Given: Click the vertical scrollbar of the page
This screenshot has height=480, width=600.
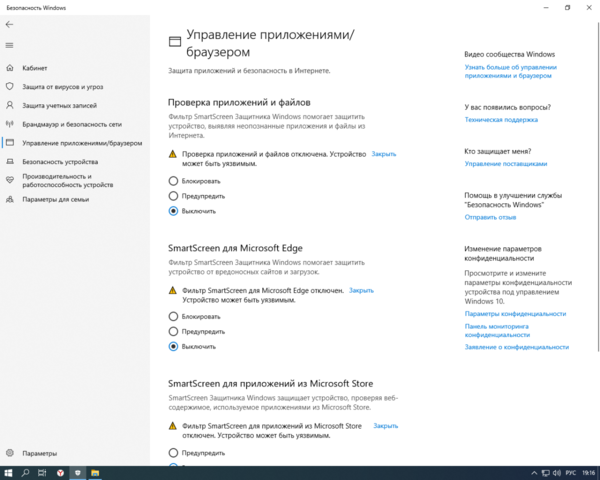Looking at the screenshot, I should [598, 186].
